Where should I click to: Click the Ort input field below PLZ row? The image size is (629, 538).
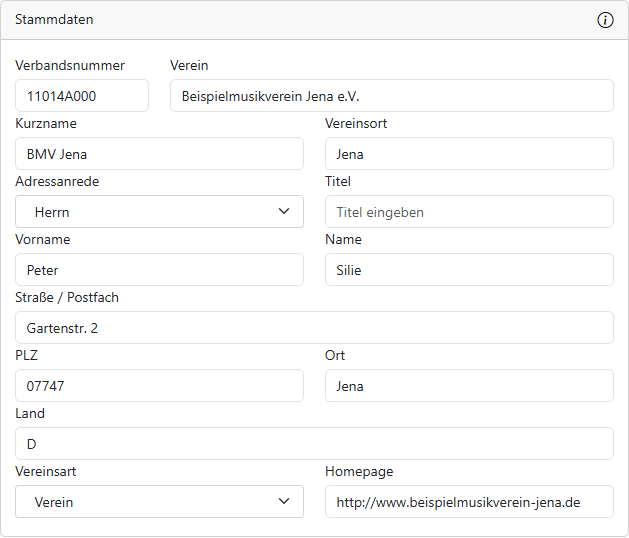pyautogui.click(x=469, y=386)
